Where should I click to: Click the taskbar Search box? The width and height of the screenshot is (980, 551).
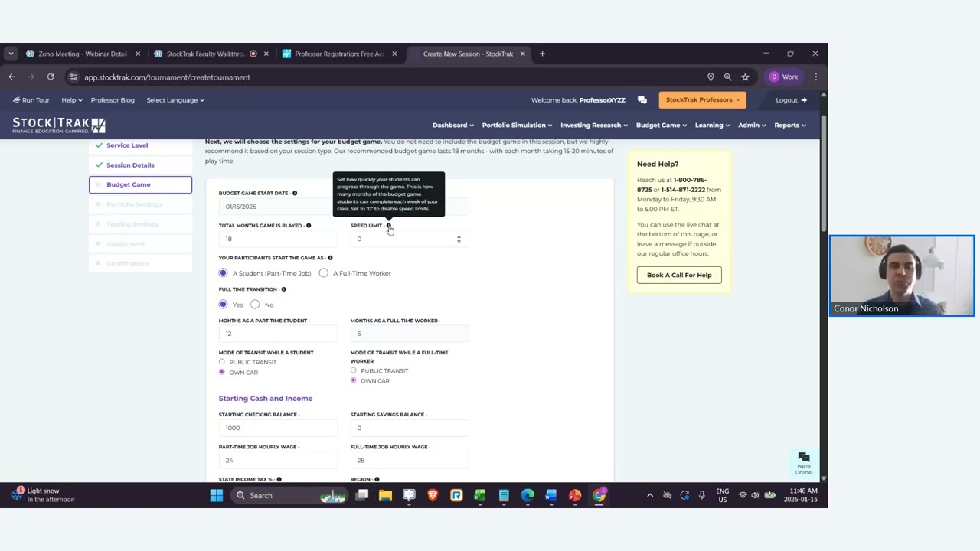click(x=291, y=496)
